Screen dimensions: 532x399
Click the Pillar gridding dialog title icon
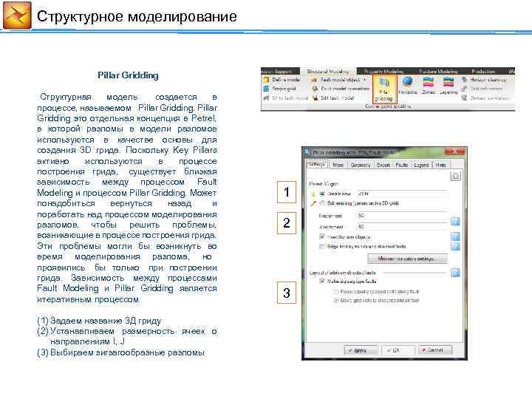pos(307,152)
